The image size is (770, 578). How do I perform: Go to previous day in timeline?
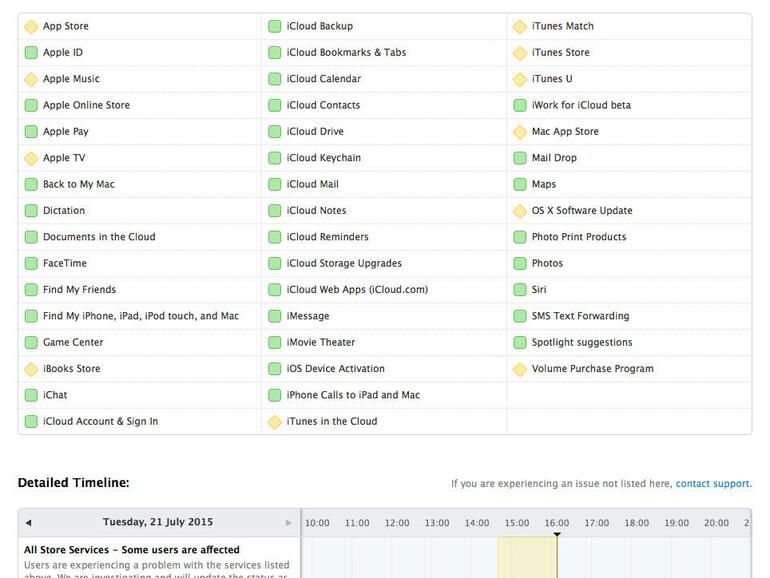28,523
